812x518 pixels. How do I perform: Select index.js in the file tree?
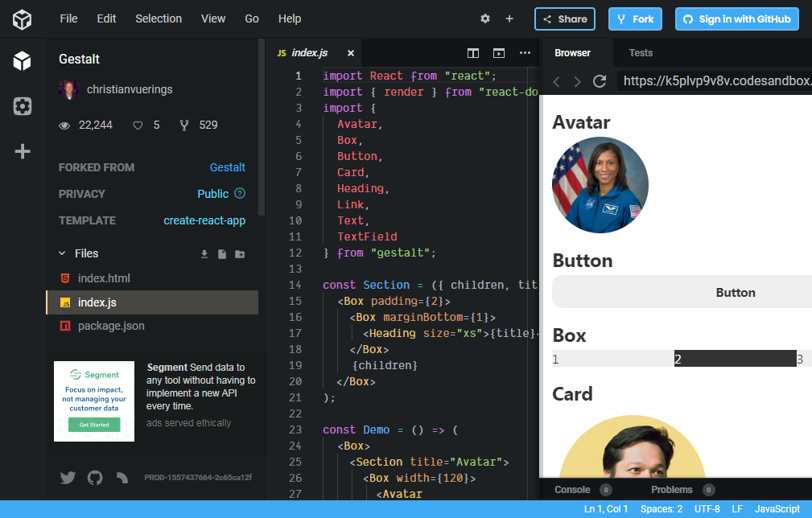coord(152,302)
